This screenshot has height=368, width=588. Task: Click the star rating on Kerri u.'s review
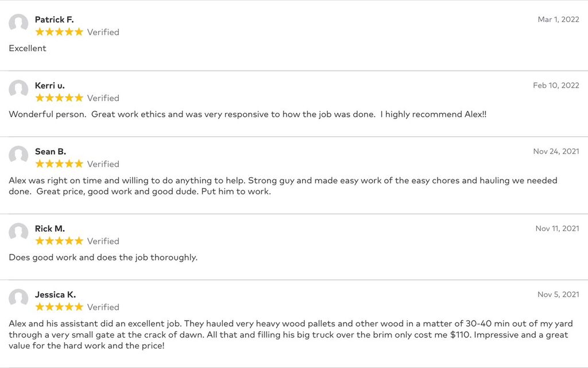59,98
